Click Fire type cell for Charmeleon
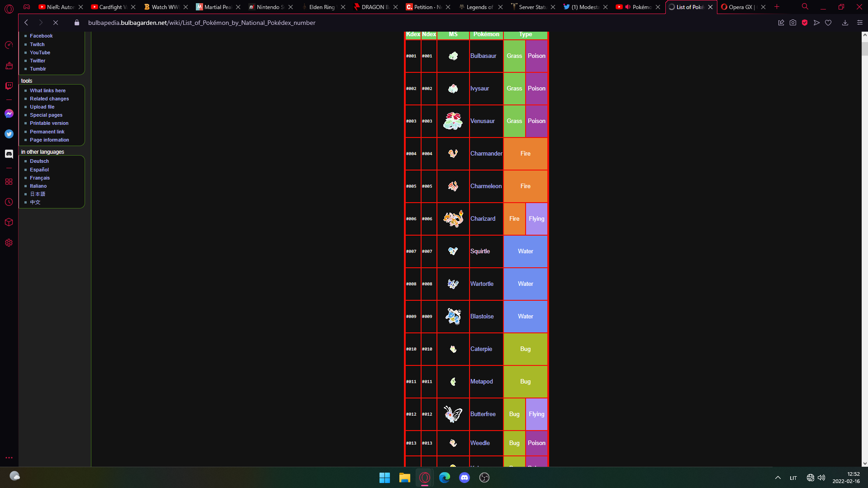868x488 pixels. pyautogui.click(x=525, y=186)
